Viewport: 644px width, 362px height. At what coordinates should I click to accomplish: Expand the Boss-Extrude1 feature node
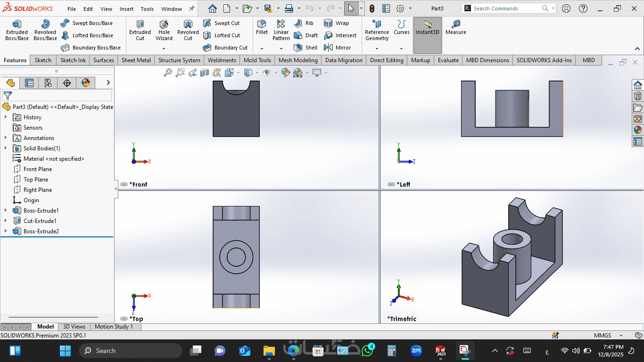pos(6,211)
